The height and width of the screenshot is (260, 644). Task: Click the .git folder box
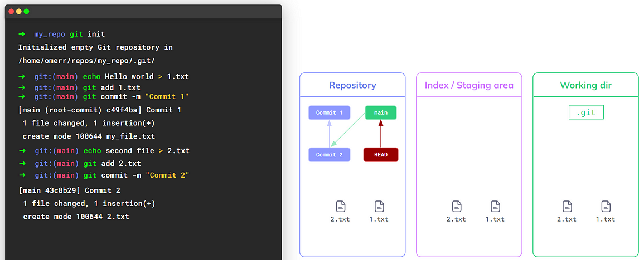(586, 112)
